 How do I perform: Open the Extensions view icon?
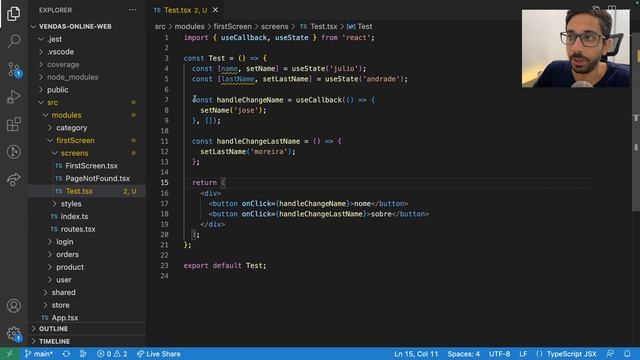13,124
